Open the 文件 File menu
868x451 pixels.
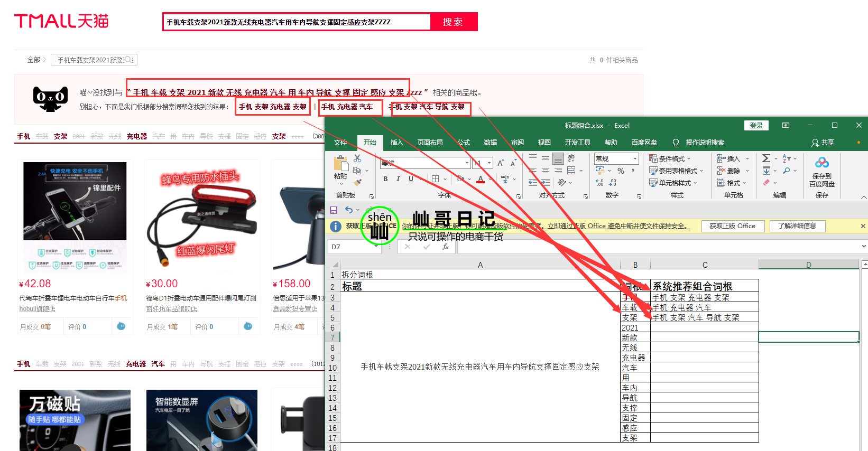coord(340,143)
